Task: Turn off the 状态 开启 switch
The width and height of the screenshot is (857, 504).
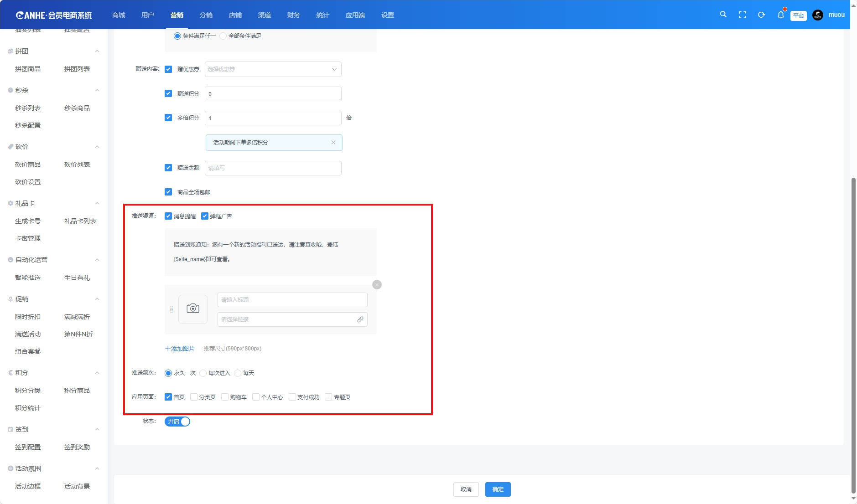Action: 177,422
